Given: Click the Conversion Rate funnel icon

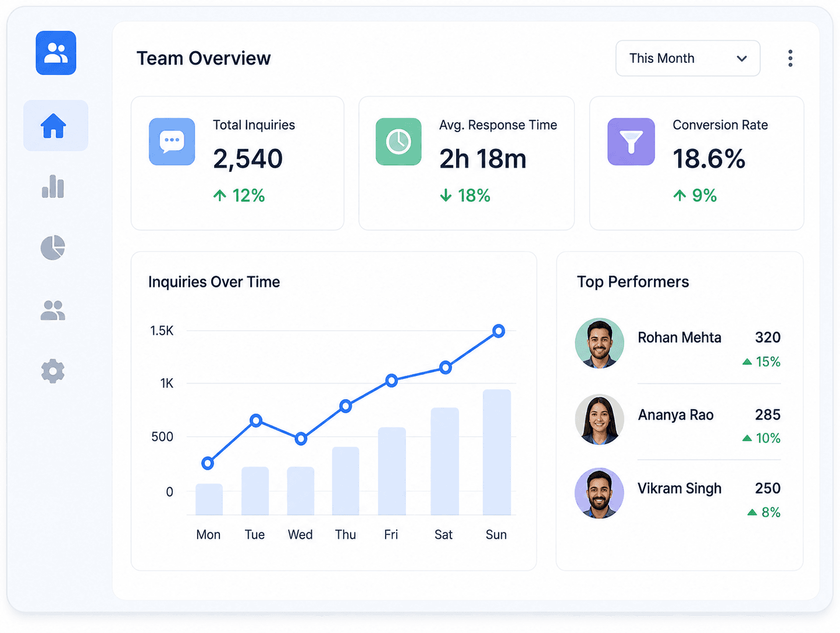Looking at the screenshot, I should tap(631, 142).
